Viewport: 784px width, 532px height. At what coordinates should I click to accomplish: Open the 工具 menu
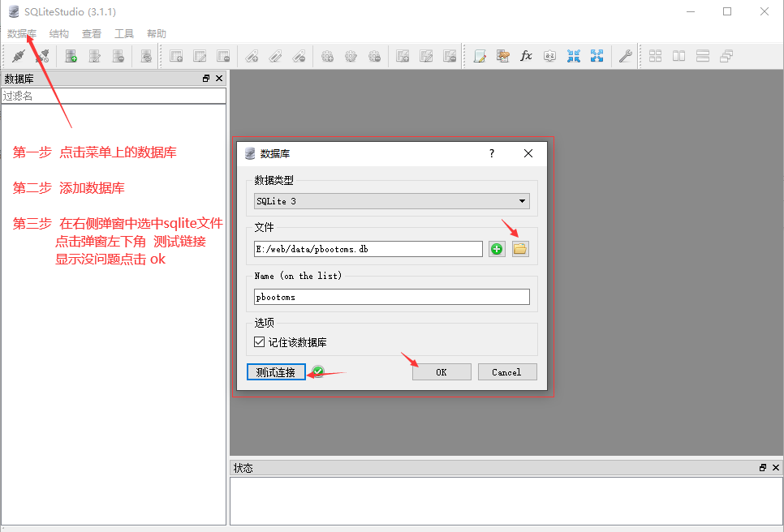click(124, 33)
